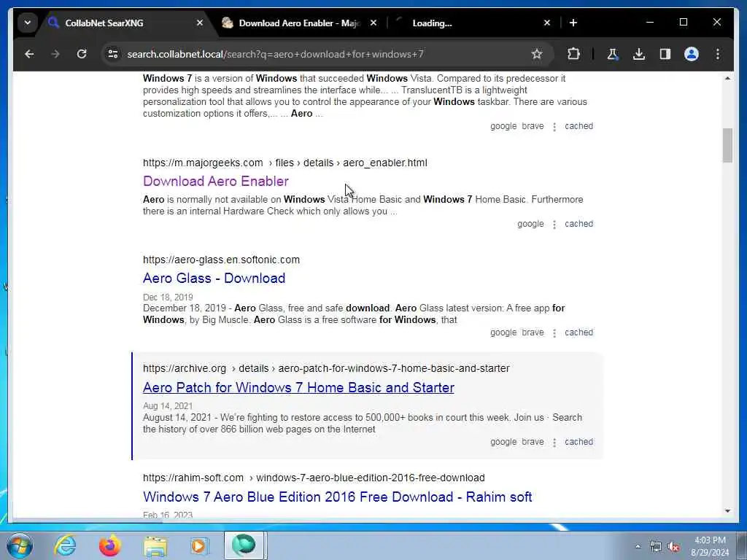Click brave engine under Aero Patch result
The image size is (747, 560).
(533, 442)
